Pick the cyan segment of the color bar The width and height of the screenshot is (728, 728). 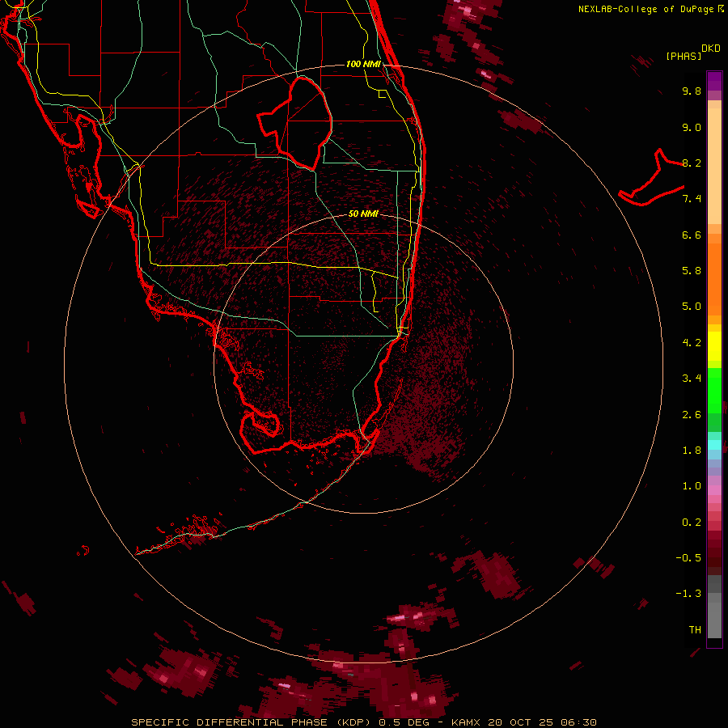pyautogui.click(x=714, y=445)
